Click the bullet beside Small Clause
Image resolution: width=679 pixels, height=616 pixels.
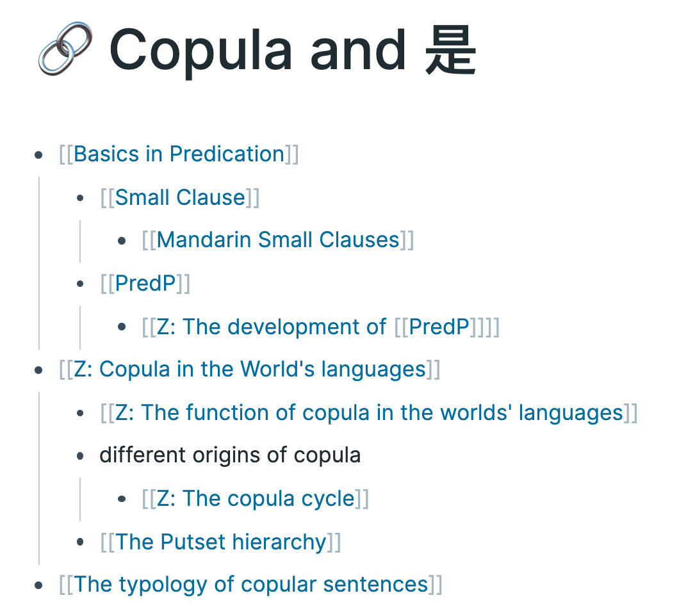[80, 198]
